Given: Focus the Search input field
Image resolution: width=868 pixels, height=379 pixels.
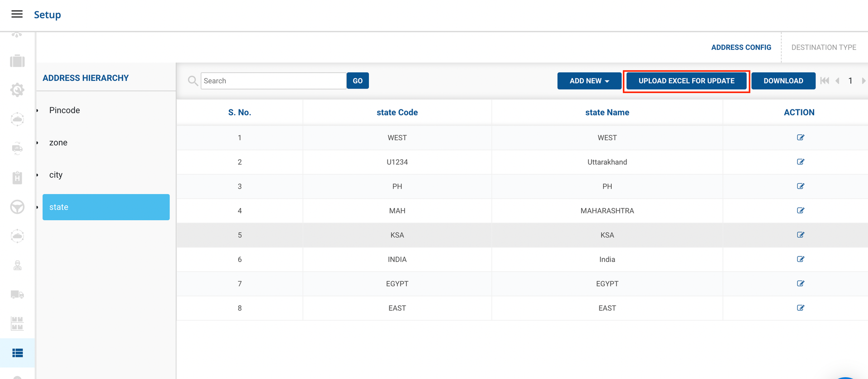Looking at the screenshot, I should (x=273, y=81).
